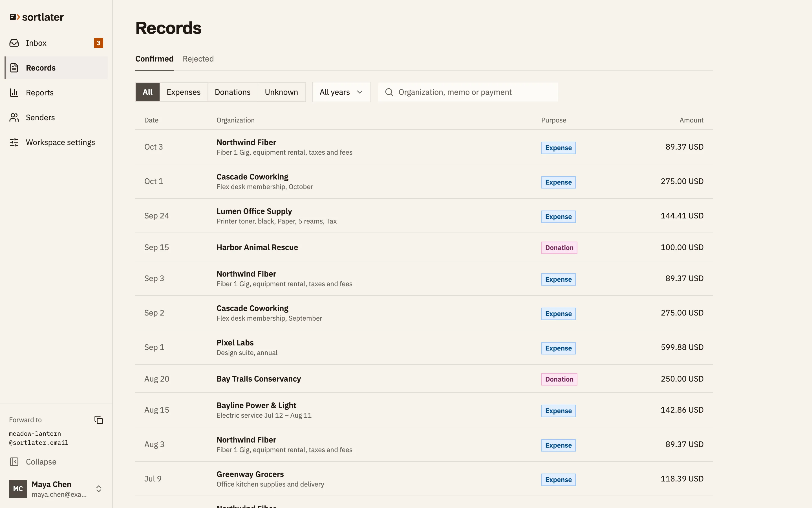This screenshot has width=812, height=508.
Task: Click memo 'Design suite, annual'
Action: pos(247,353)
